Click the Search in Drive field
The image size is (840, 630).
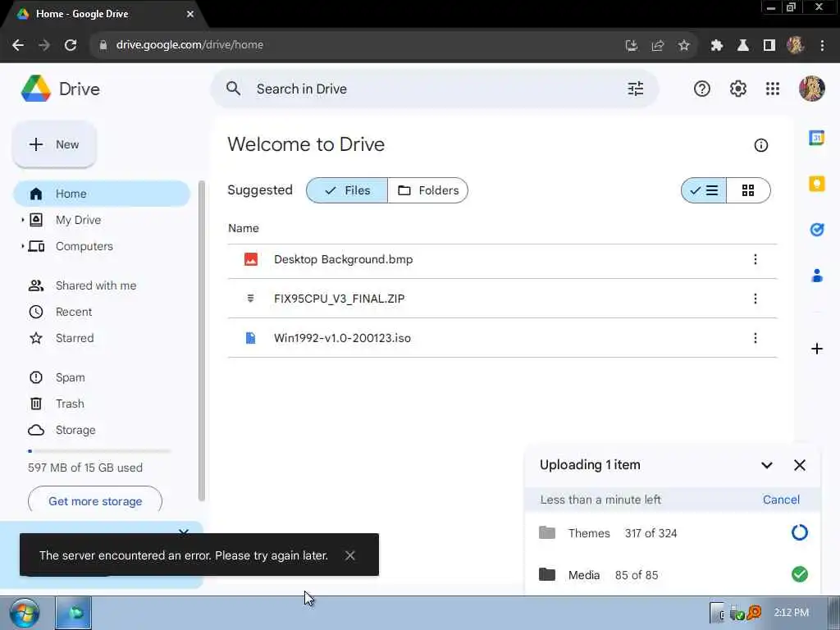(x=434, y=89)
